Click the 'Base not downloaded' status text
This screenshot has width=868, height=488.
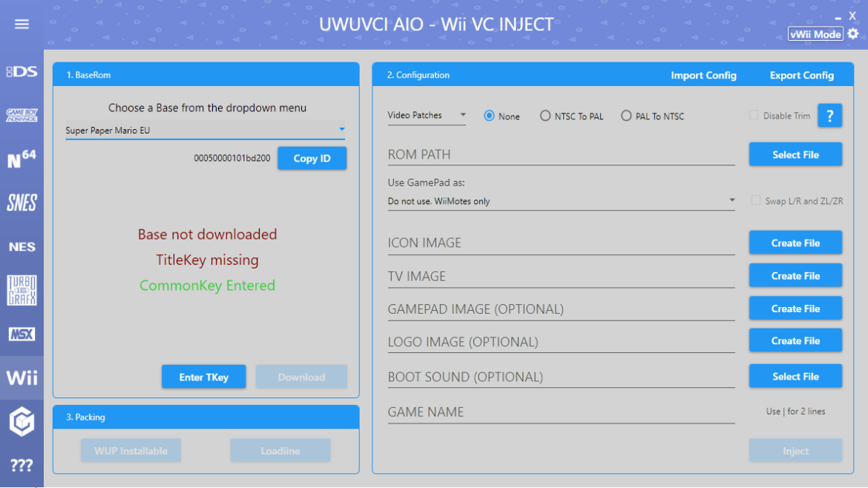[x=207, y=234]
